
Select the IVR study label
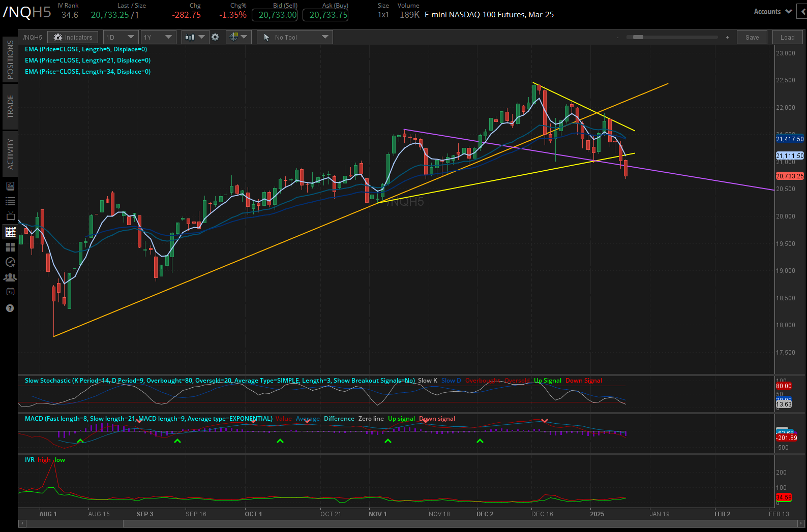[x=29, y=460]
